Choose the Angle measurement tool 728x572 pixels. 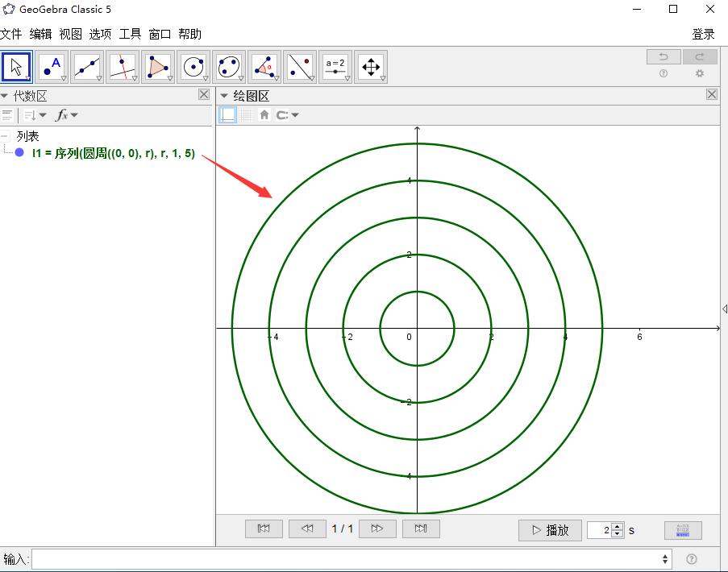[x=264, y=66]
